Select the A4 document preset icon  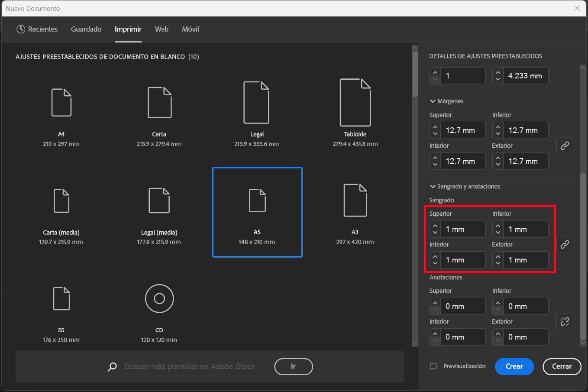point(61,102)
